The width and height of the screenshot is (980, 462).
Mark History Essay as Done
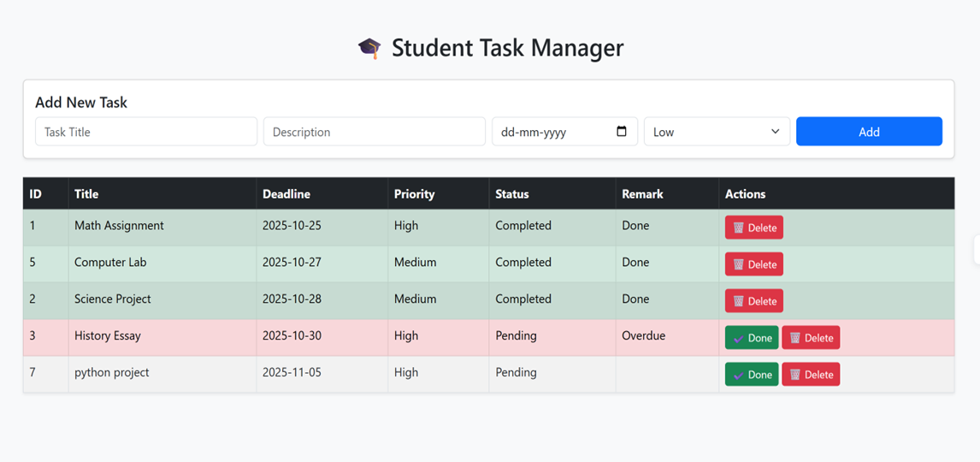[752, 338]
